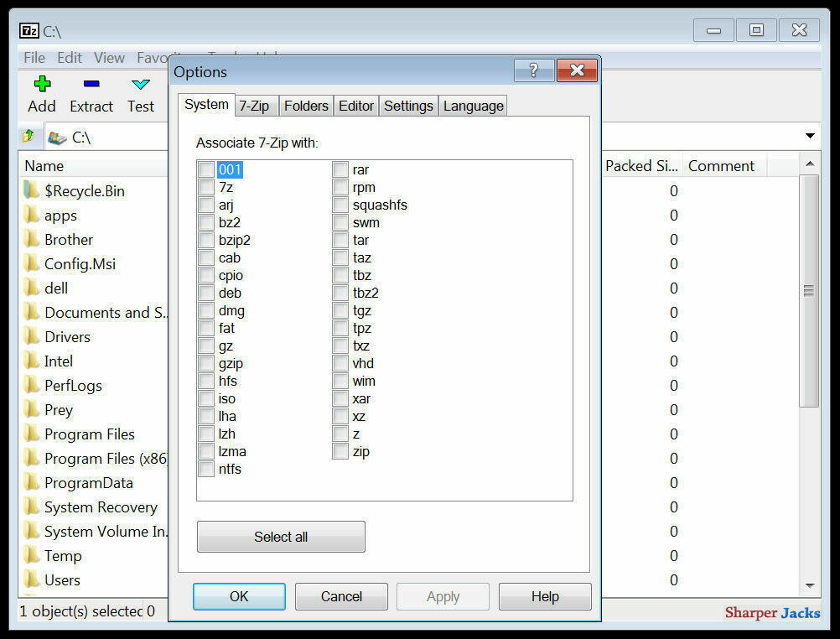
Task: Tick the zip association checkbox
Action: tap(340, 451)
